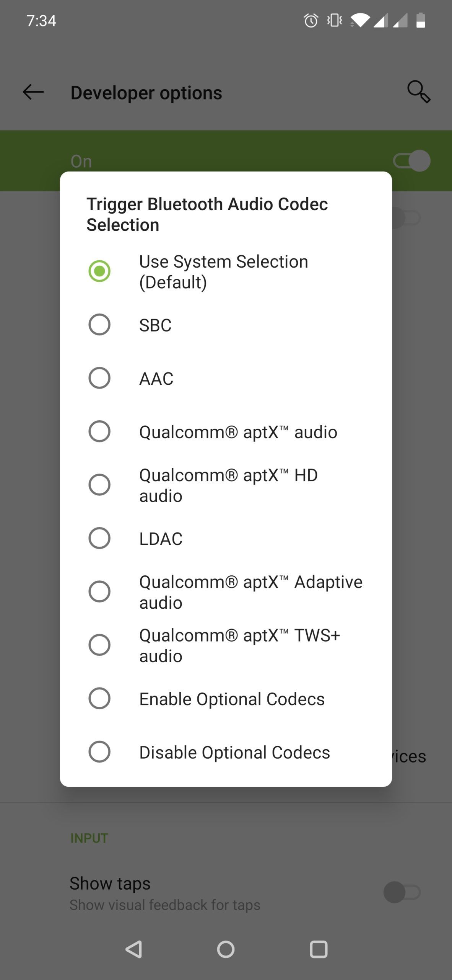452x980 pixels.
Task: Toggle the Show taps switch
Action: (x=402, y=892)
